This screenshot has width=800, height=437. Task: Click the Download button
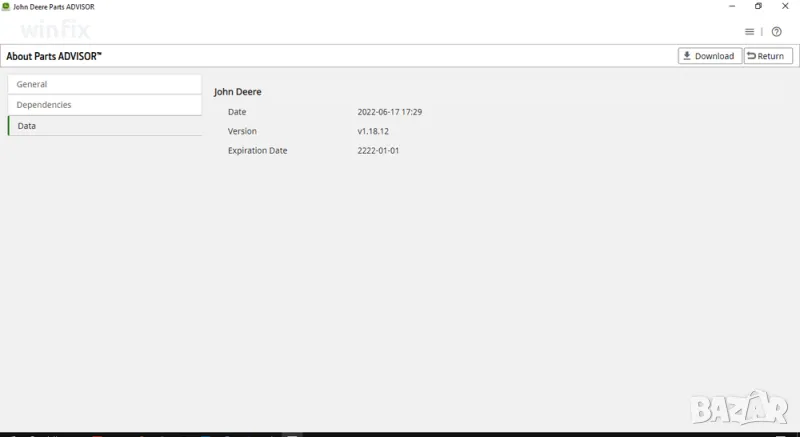coord(709,56)
